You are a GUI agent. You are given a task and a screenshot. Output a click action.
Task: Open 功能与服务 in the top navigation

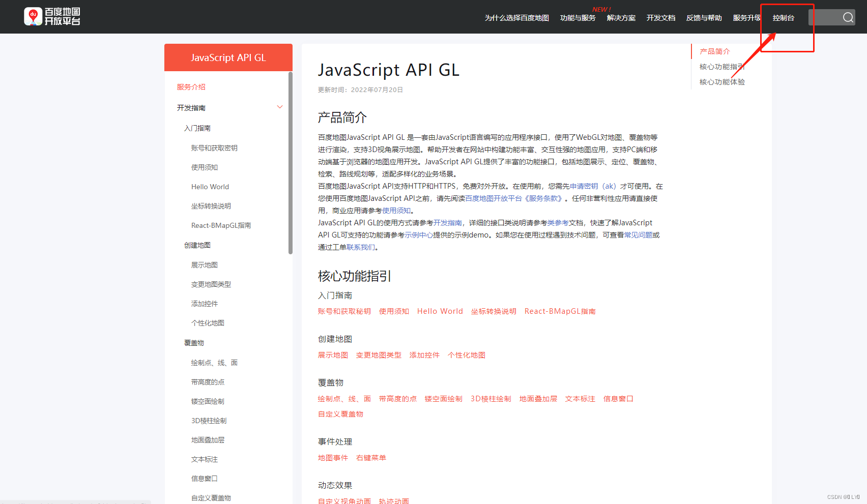tap(577, 17)
